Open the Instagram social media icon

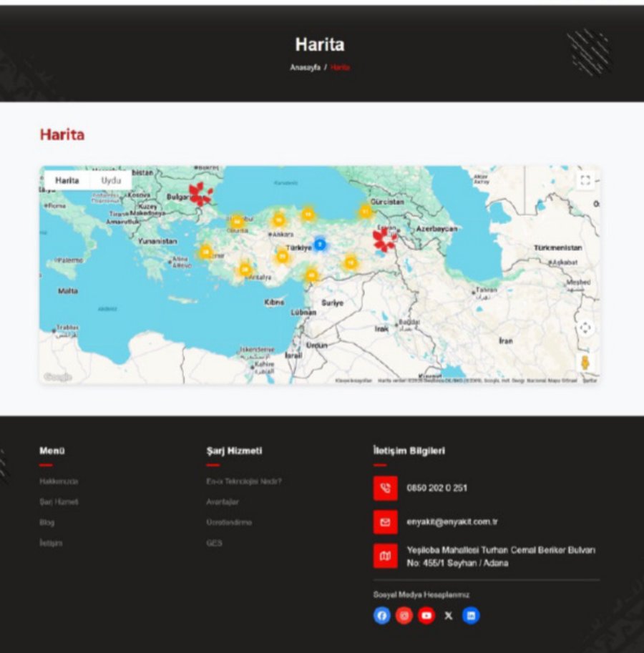coord(404,616)
